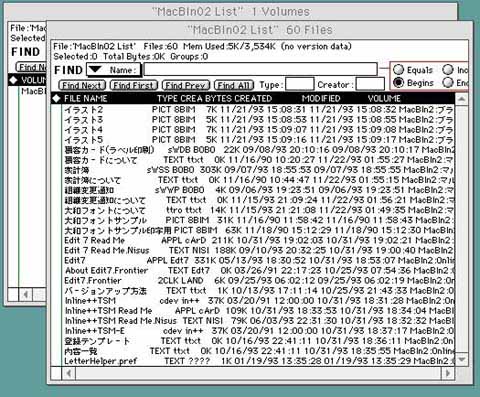480x397 pixels.
Task: Select the file row About Edit7.Frontier
Action: [259, 270]
